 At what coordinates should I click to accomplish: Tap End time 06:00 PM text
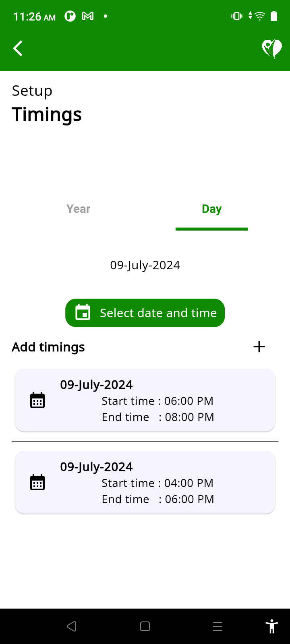158,499
